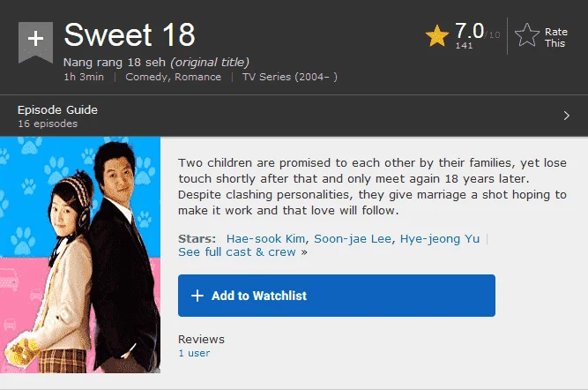This screenshot has width=588, height=390.
Task: Open Soon-jae Lee's profile link
Action: (353, 239)
